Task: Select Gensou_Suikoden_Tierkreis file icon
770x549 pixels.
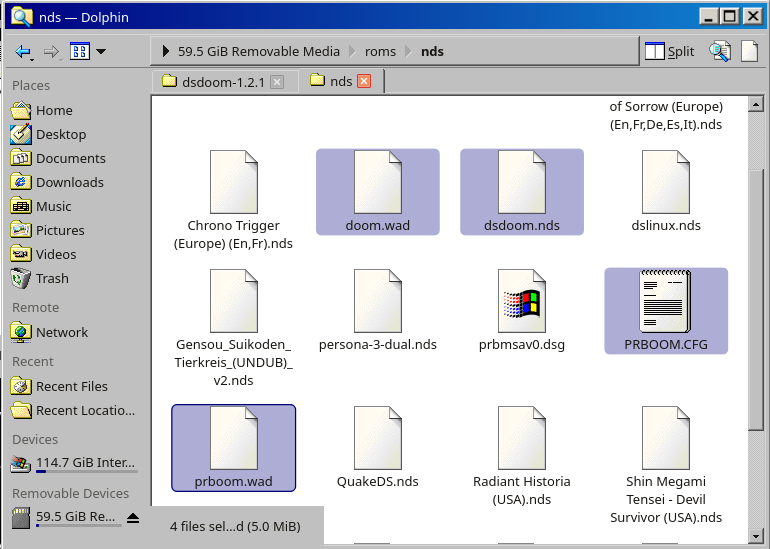Action: (234, 301)
